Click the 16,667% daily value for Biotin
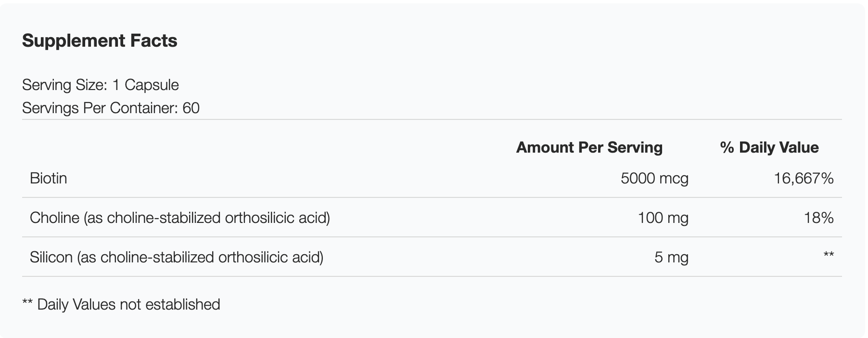The height and width of the screenshot is (338, 868). click(804, 179)
